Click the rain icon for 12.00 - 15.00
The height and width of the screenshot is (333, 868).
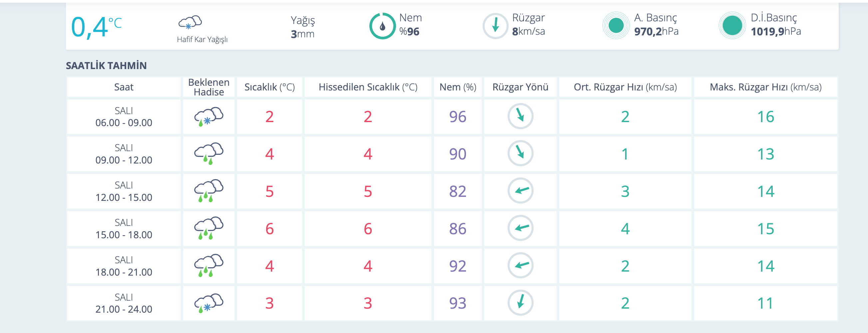point(209,191)
